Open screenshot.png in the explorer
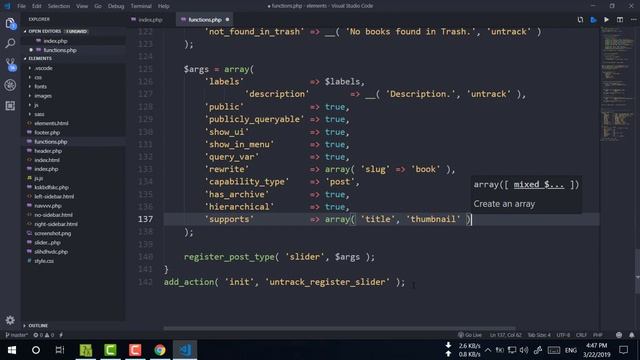This screenshot has width=640, height=360. [x=52, y=233]
